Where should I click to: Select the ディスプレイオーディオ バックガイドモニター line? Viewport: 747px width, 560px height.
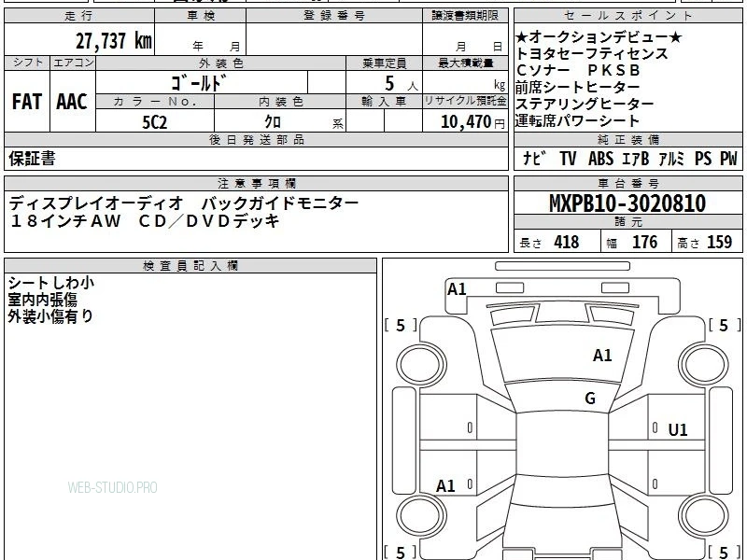[183, 203]
